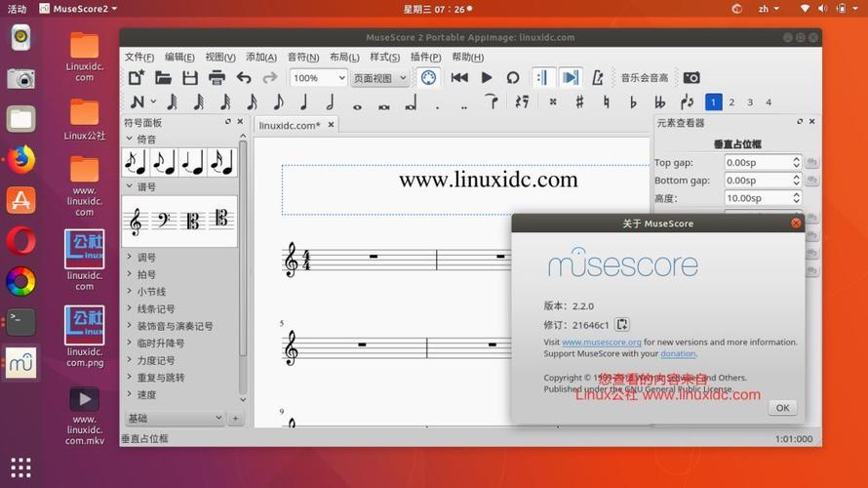Image resolution: width=868 pixels, height=488 pixels.
Task: Open the 帮助(H) menu
Action: (x=468, y=57)
